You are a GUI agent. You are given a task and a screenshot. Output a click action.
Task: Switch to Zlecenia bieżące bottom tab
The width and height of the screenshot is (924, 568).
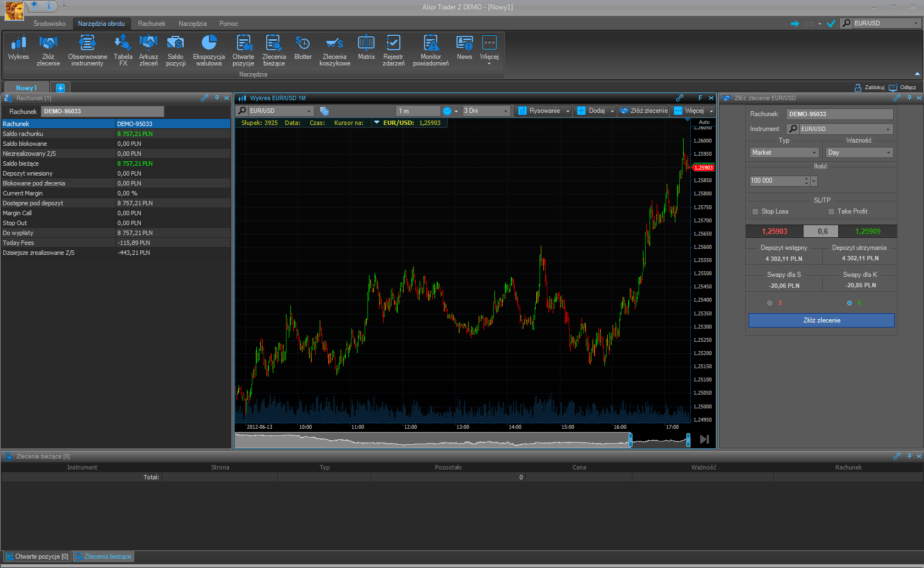(x=103, y=556)
